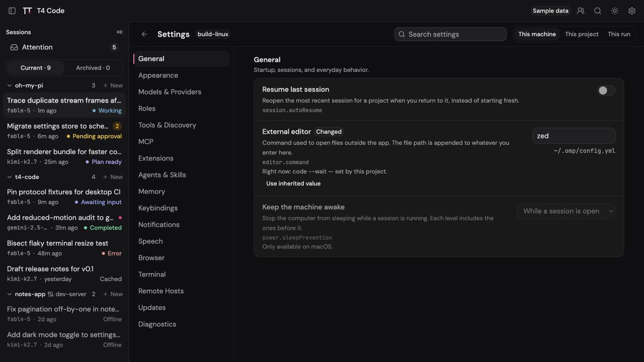This screenshot has width=644, height=362.
Task: Collapse the t4-code project group
Action: point(10,177)
